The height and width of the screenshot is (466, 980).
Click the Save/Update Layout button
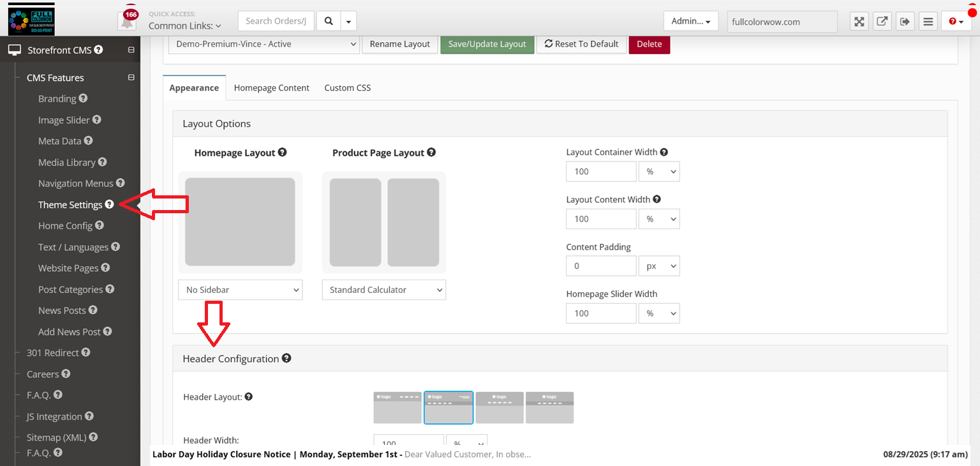(487, 44)
